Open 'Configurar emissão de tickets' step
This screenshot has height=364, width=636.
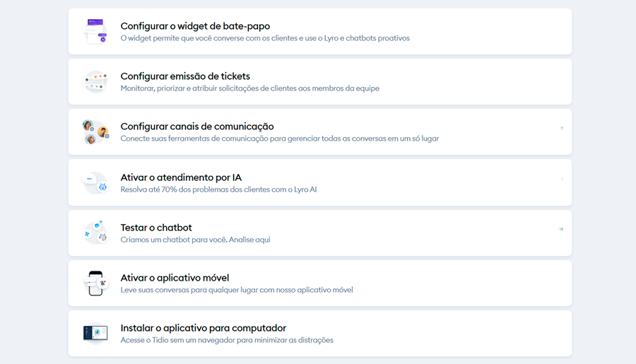coord(320,81)
